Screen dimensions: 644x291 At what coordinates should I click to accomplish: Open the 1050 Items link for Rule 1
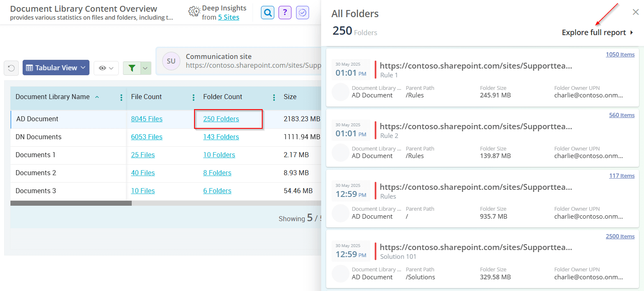click(x=620, y=54)
